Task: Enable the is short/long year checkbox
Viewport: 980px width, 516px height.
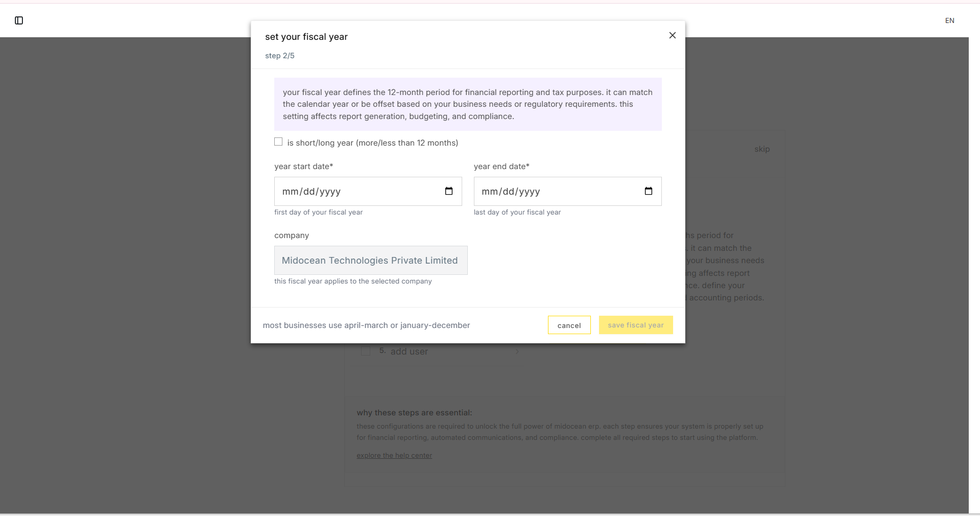Action: click(278, 142)
